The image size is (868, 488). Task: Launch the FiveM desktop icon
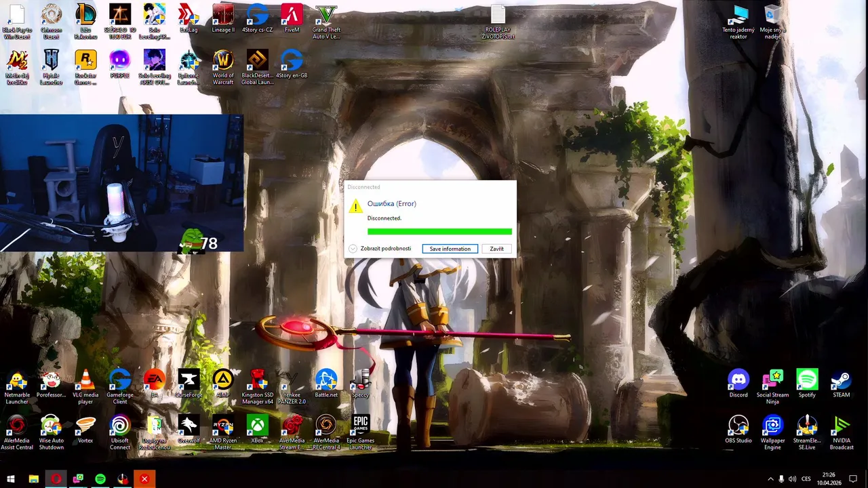click(292, 19)
